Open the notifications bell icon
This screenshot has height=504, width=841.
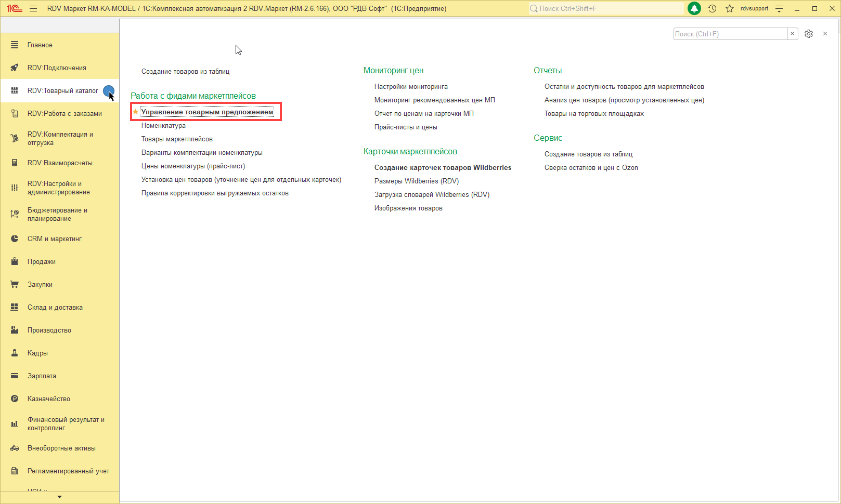click(x=694, y=8)
